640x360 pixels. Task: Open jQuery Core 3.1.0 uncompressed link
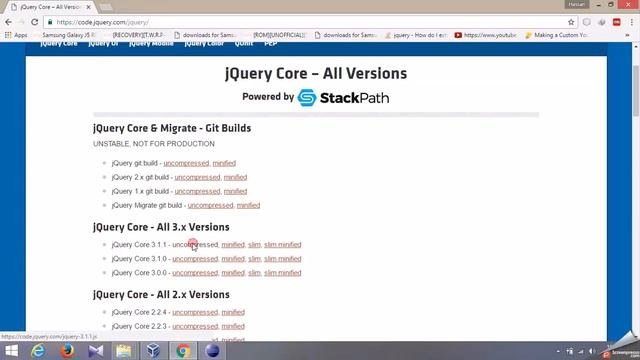[x=195, y=259]
